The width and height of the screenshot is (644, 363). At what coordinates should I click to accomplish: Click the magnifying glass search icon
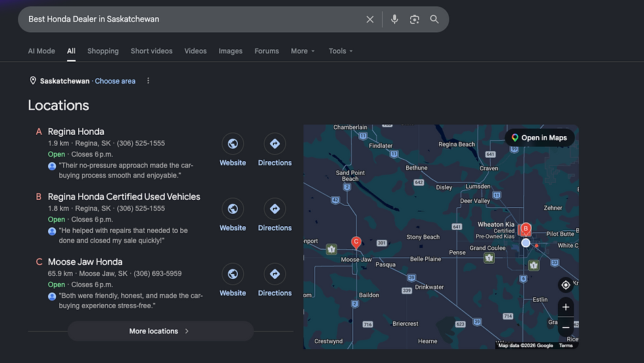pyautogui.click(x=434, y=19)
